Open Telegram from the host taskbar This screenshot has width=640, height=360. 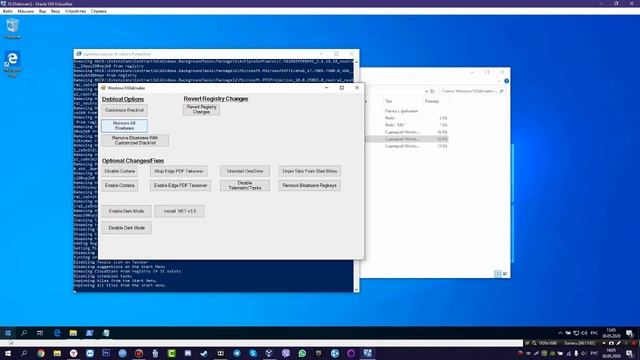point(237,353)
